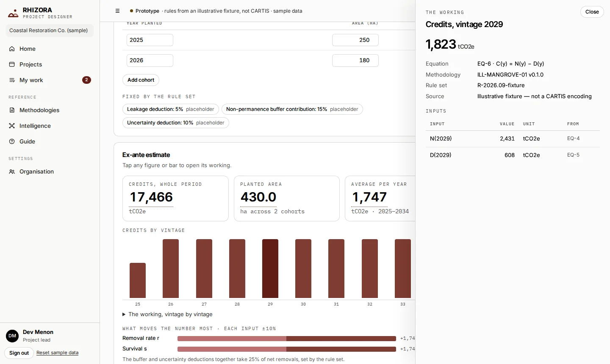Click the Survival s sensitivity bar
The width and height of the screenshot is (610, 364).
pos(287,349)
